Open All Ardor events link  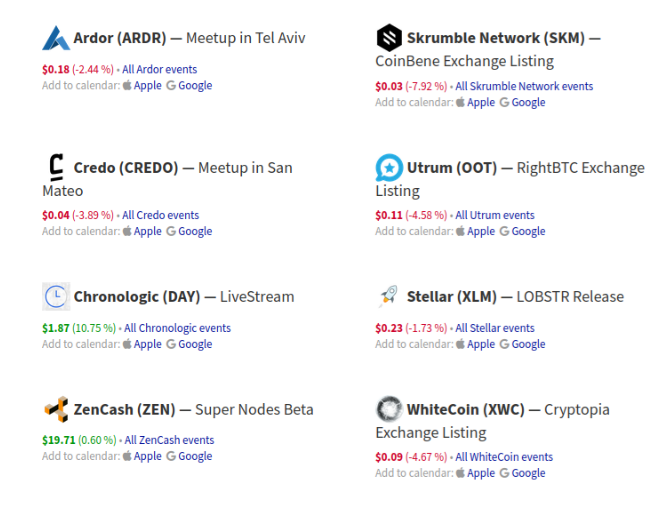click(x=160, y=70)
